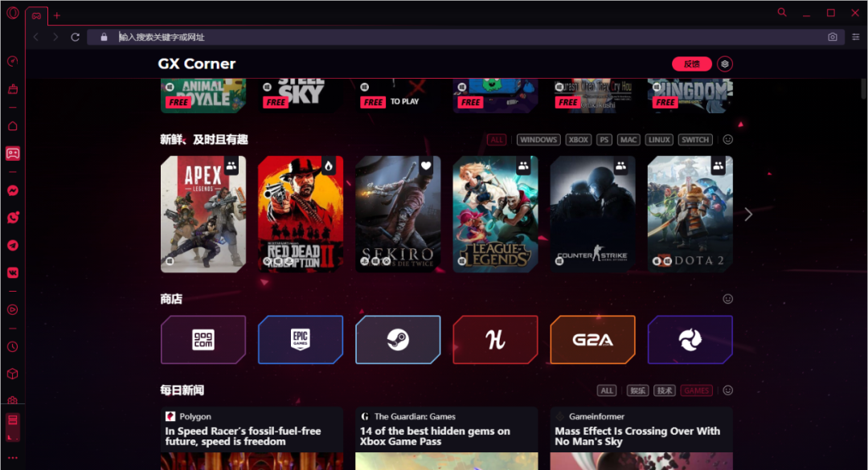Open the Apex Legends game card
The image size is (868, 470).
[203, 215]
